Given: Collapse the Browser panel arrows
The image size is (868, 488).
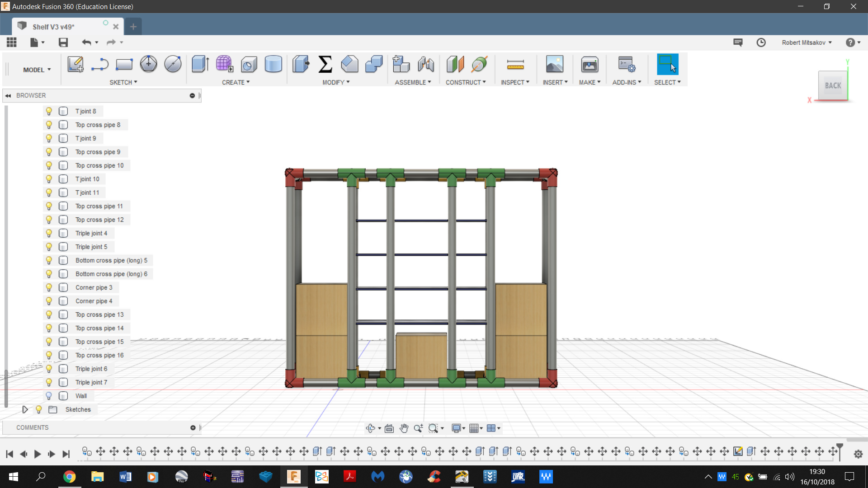Looking at the screenshot, I should pyautogui.click(x=8, y=95).
